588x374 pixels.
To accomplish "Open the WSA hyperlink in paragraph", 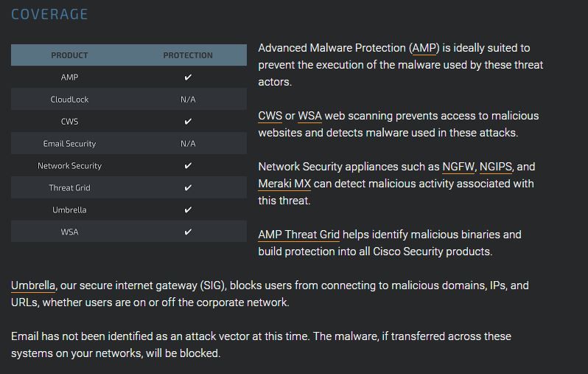I will coord(309,116).
